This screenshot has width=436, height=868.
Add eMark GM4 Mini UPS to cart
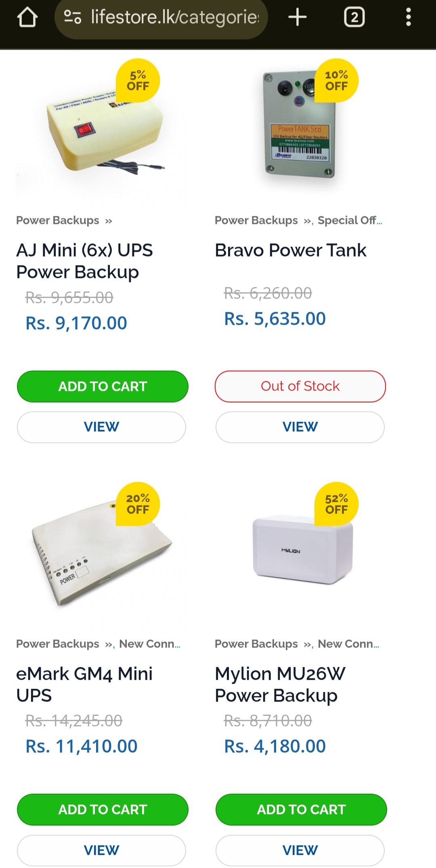[103, 810]
